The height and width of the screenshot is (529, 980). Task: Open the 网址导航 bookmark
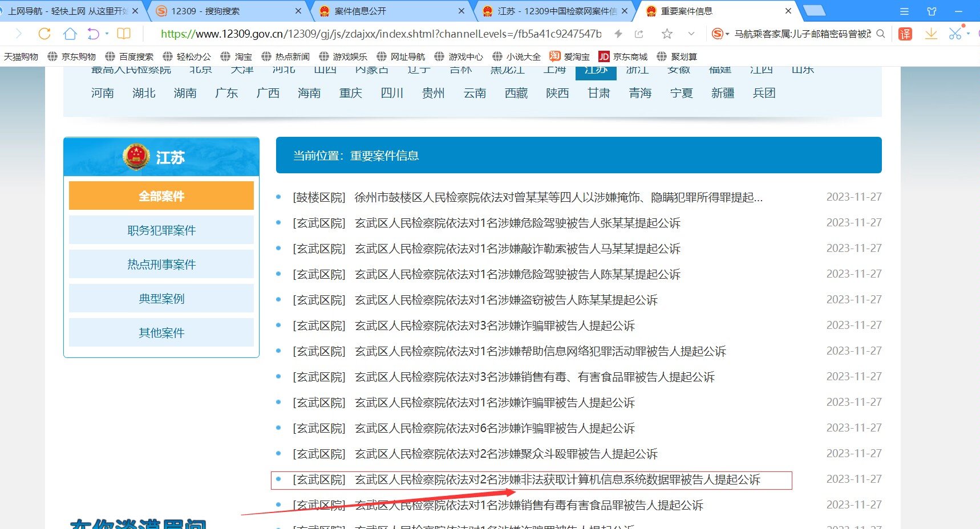(401, 56)
